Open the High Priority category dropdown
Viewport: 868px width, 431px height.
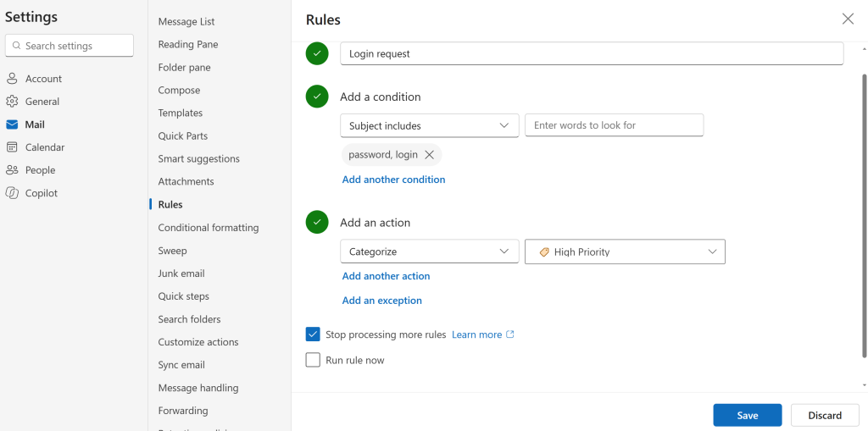pos(625,251)
